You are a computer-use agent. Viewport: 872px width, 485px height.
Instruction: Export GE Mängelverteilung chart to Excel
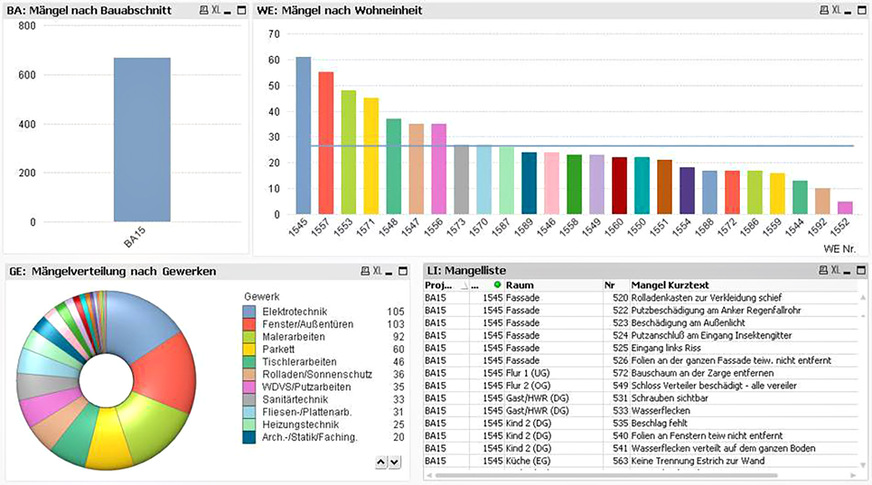click(376, 271)
